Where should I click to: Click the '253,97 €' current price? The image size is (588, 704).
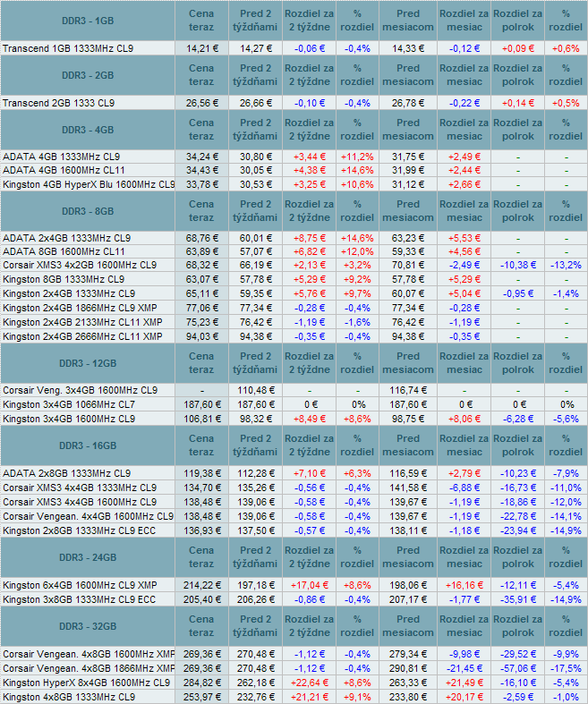click(201, 697)
